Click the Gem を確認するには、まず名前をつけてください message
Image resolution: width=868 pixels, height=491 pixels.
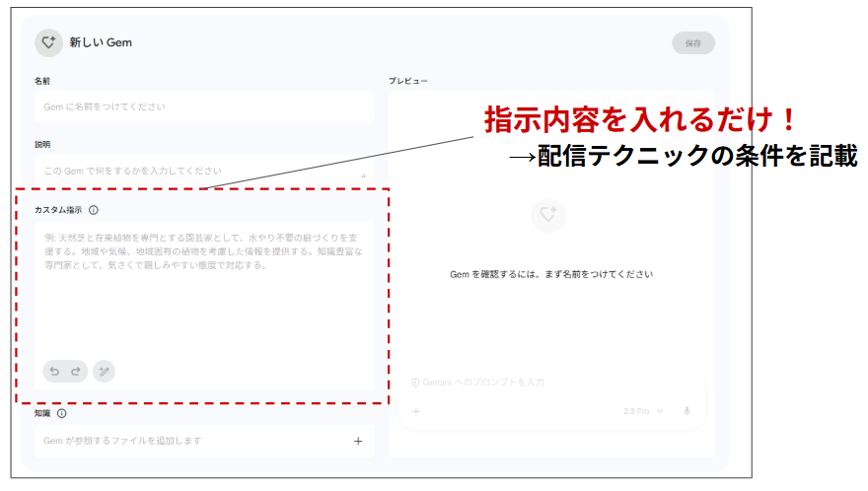click(551, 274)
